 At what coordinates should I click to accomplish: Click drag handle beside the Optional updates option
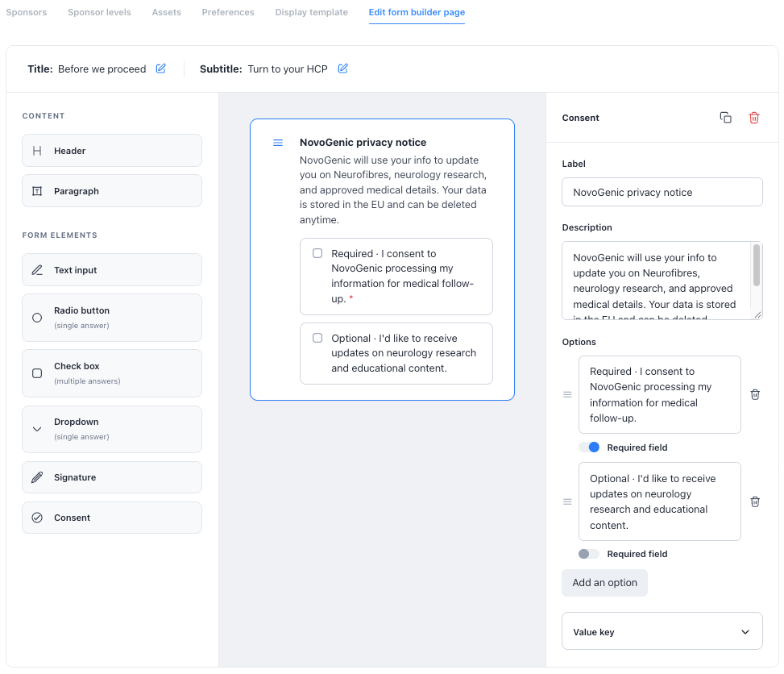(567, 501)
